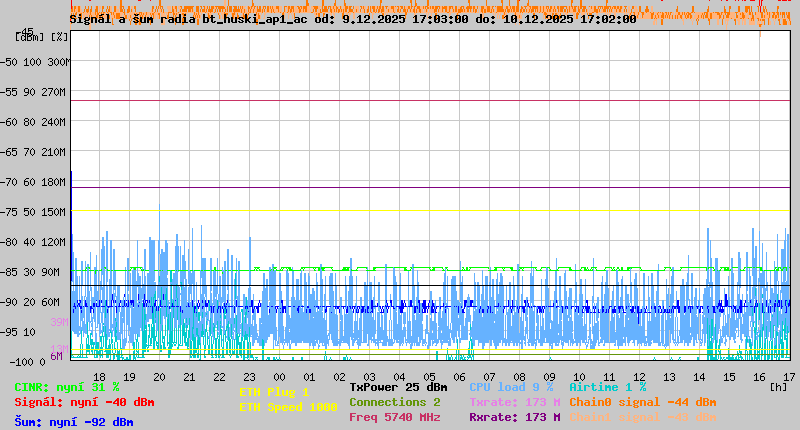
Task: Select the ETH Speed 1000 label
Action: point(288,407)
